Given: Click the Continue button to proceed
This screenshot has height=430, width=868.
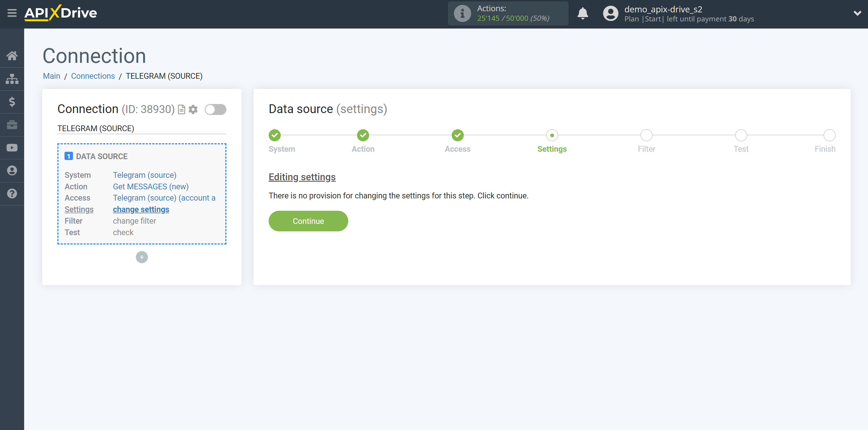Looking at the screenshot, I should 308,221.
